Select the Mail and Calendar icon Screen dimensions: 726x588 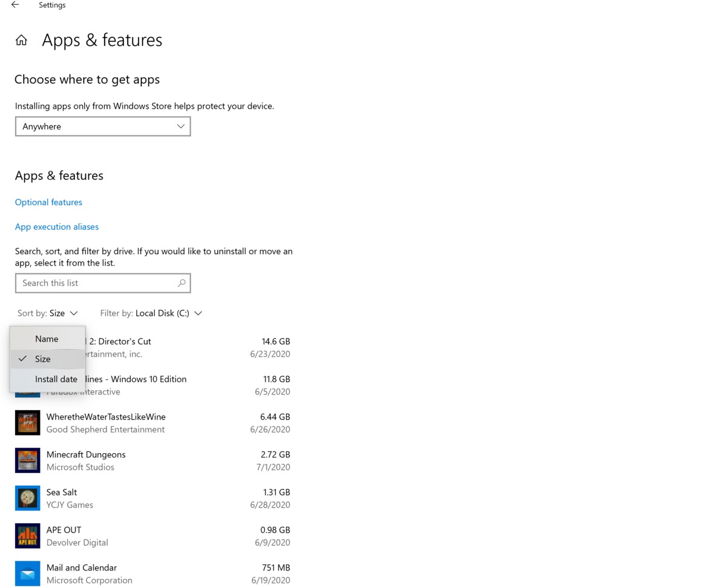(x=27, y=573)
